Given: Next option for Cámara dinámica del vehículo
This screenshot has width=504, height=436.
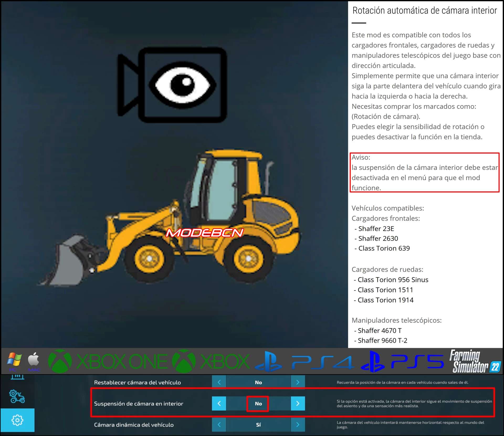Looking at the screenshot, I should click(298, 425).
